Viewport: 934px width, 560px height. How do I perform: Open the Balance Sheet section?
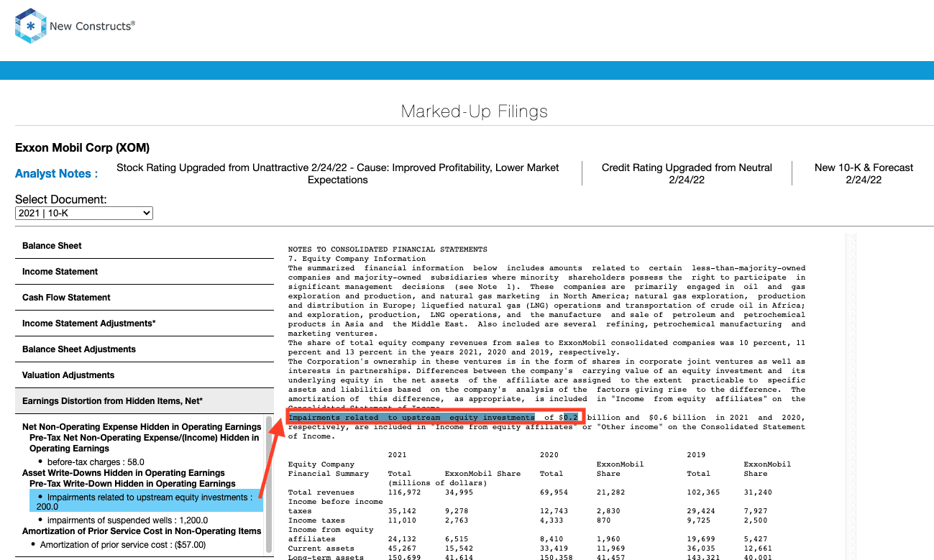tap(145, 246)
